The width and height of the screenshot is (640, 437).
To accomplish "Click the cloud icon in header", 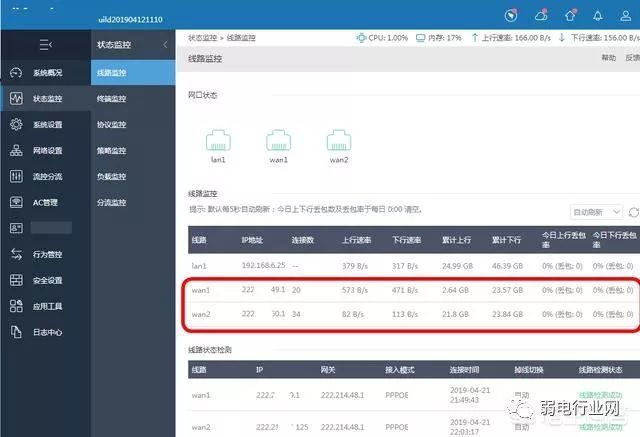I will [x=541, y=16].
